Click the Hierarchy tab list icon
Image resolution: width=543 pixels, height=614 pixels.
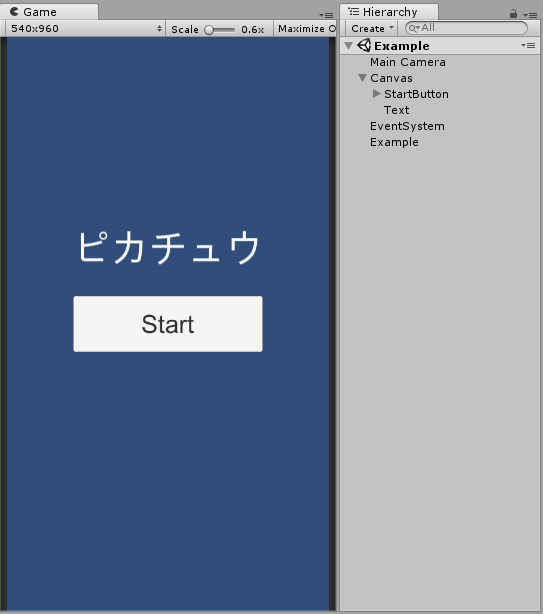pyautogui.click(x=354, y=11)
